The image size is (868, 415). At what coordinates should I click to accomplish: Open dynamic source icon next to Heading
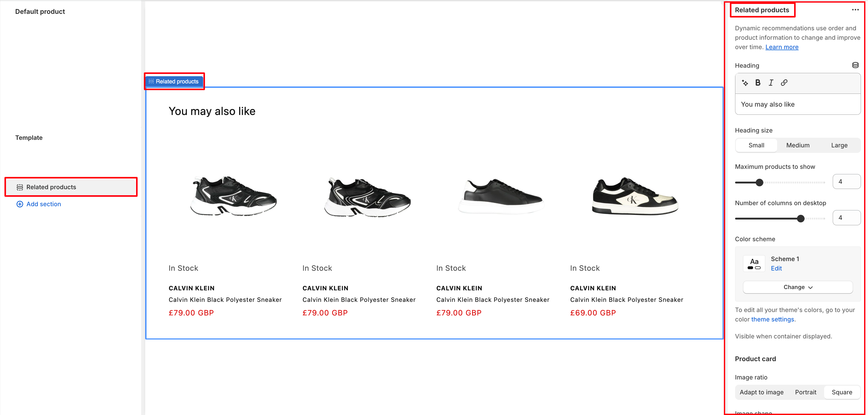(x=855, y=65)
